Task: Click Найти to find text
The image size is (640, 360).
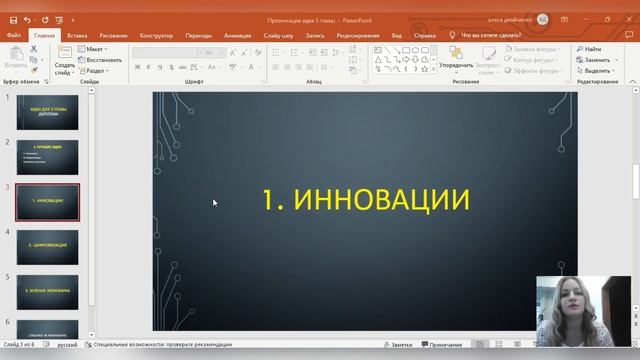Action: [589, 49]
